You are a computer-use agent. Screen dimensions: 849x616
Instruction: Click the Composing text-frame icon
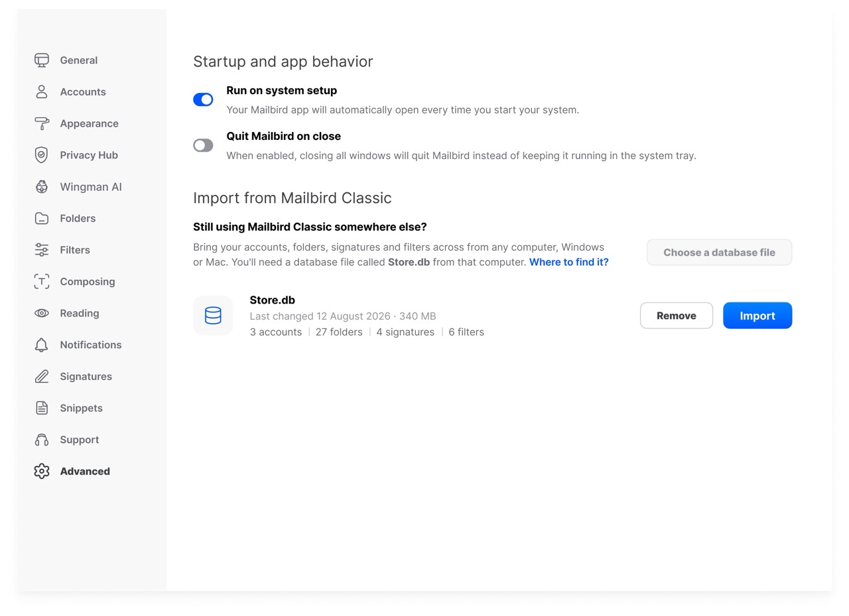click(x=42, y=282)
